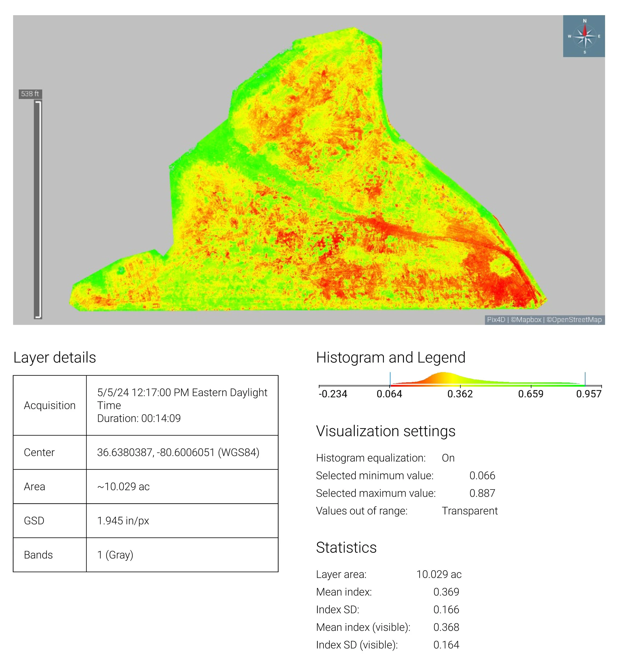Click the Center coordinates table cell
The height and width of the screenshot is (672, 620).
[179, 453]
